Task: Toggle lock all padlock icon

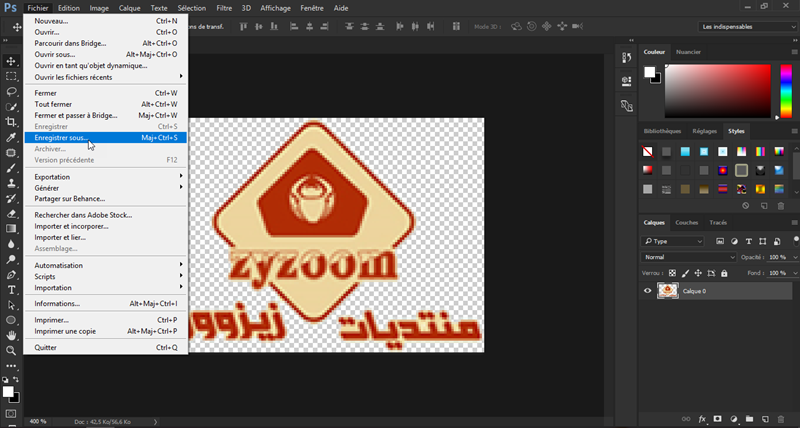Action: (724, 273)
